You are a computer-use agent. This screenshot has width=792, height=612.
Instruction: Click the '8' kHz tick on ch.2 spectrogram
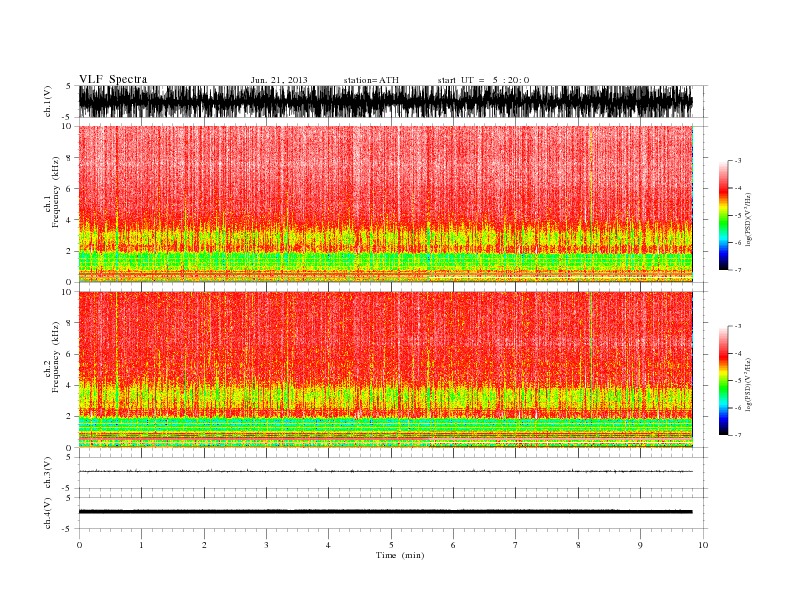click(x=69, y=323)
